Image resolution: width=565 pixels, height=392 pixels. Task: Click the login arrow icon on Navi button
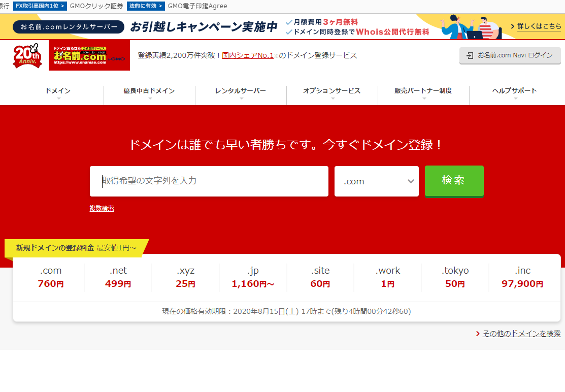[470, 55]
